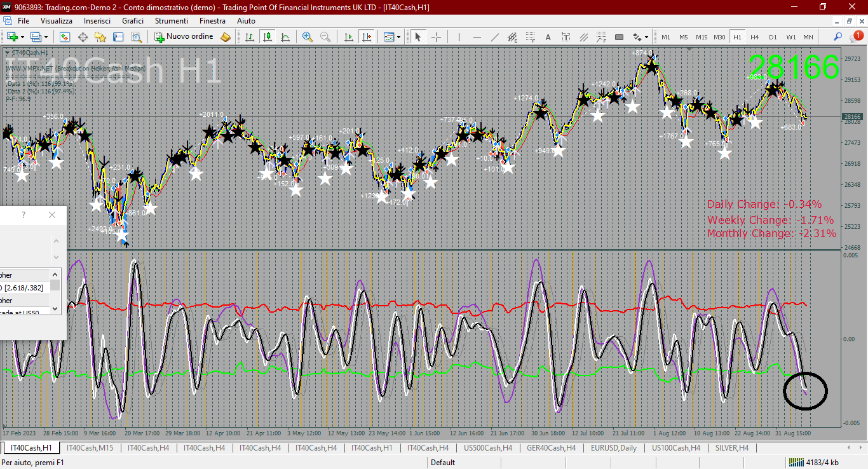Switch to US100Cash,H4 chart tab
This screenshot has width=868, height=469.
coord(676,448)
